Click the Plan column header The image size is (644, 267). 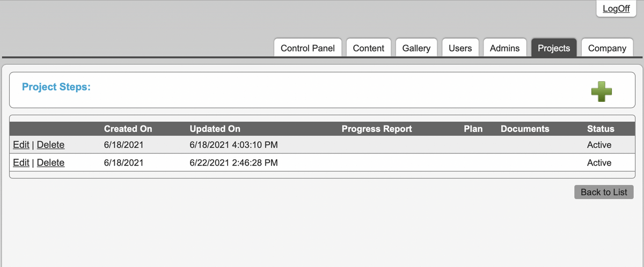point(473,129)
